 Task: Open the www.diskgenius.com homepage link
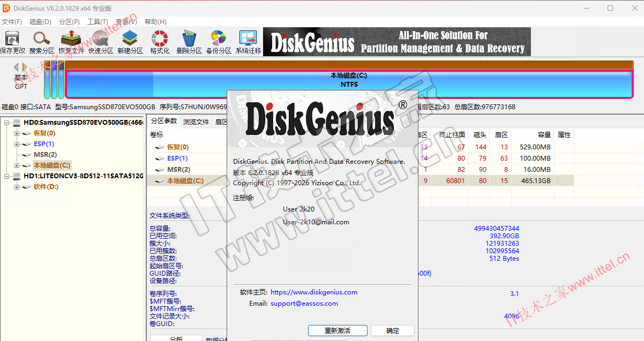point(314,292)
